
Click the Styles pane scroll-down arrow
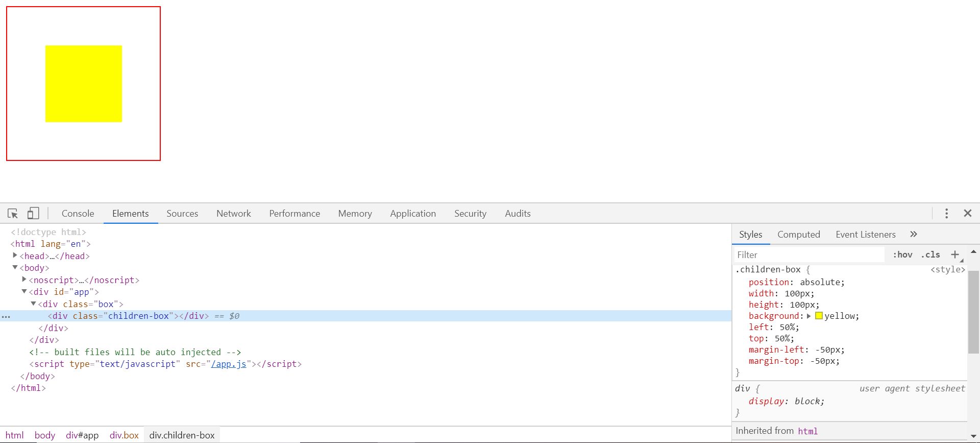tap(973, 436)
